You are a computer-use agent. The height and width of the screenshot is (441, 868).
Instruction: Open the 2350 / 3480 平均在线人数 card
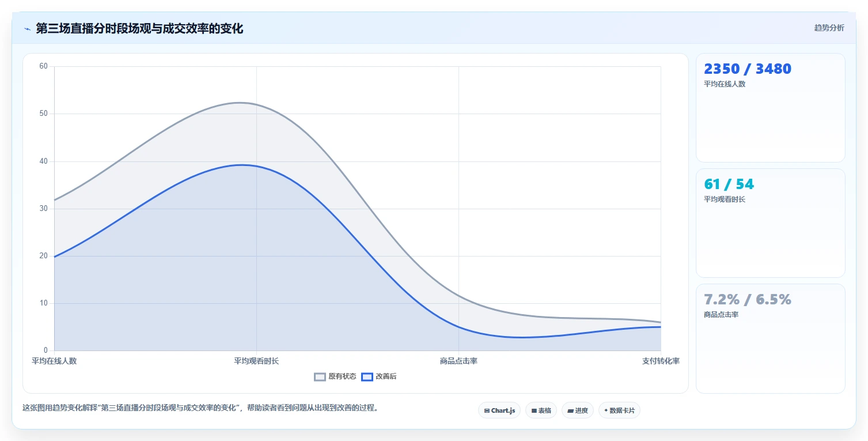point(770,108)
